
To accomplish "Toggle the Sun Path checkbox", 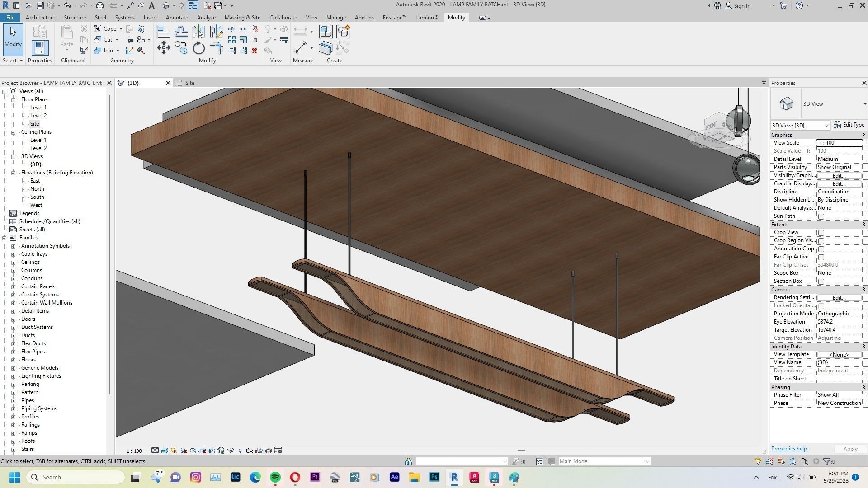I will point(821,216).
